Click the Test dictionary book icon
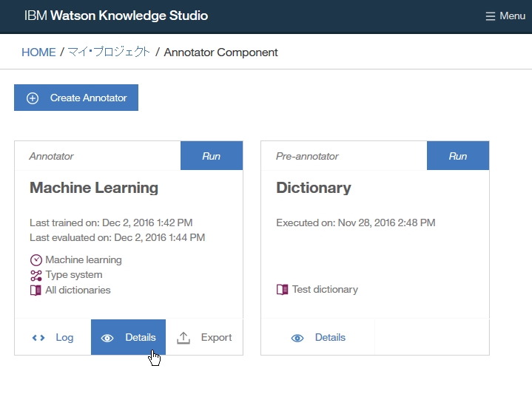Viewport: 532px width, 394px height. coord(282,290)
